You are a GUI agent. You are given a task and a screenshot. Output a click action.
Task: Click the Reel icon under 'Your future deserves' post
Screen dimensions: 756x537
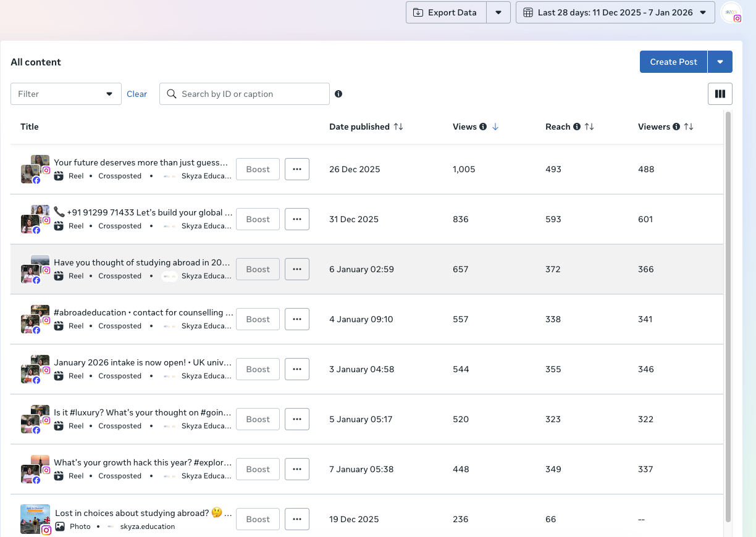(59, 176)
